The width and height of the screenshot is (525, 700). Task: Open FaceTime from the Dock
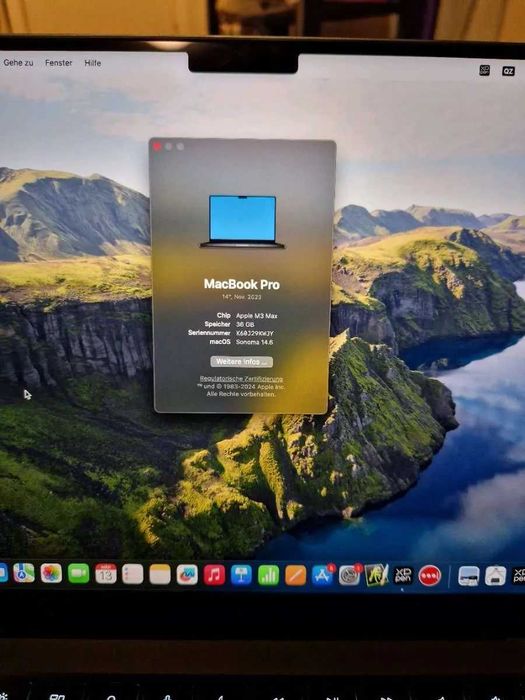pyautogui.click(x=79, y=573)
